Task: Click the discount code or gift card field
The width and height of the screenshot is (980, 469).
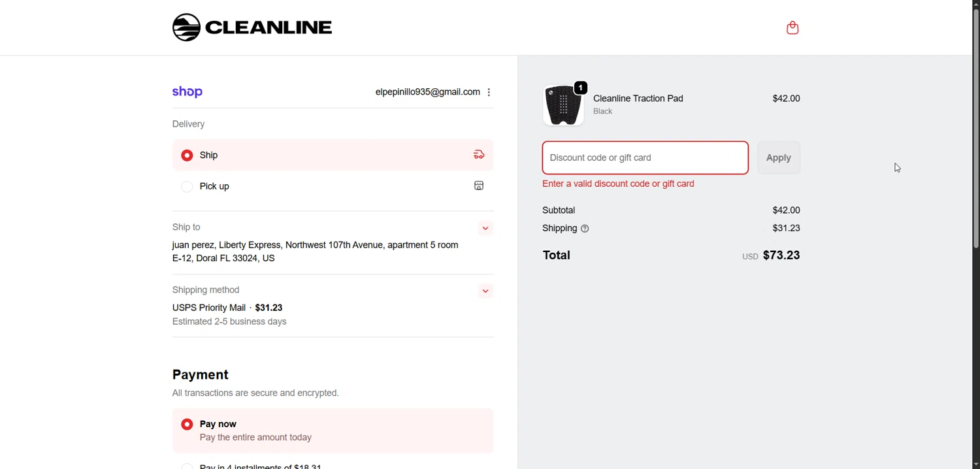Action: (x=645, y=157)
